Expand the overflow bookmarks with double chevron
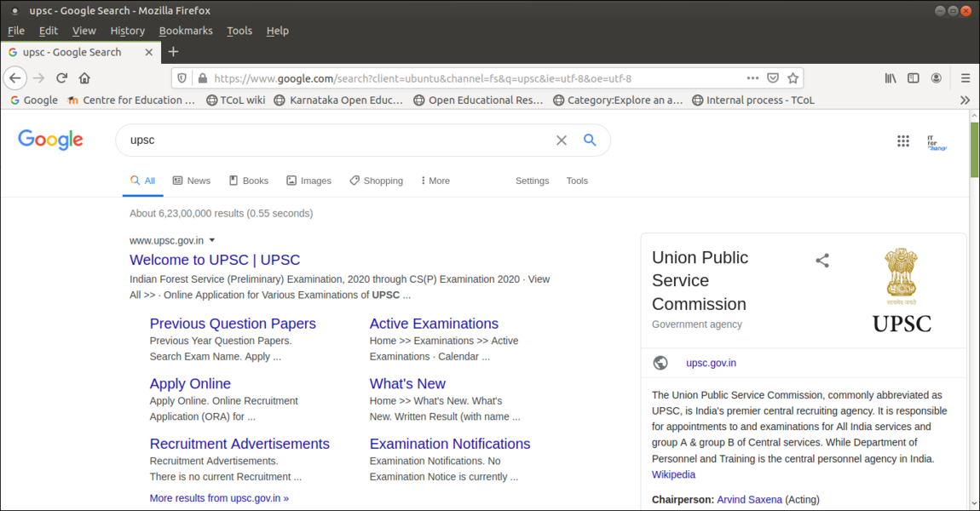The width and height of the screenshot is (980, 511). tap(965, 100)
